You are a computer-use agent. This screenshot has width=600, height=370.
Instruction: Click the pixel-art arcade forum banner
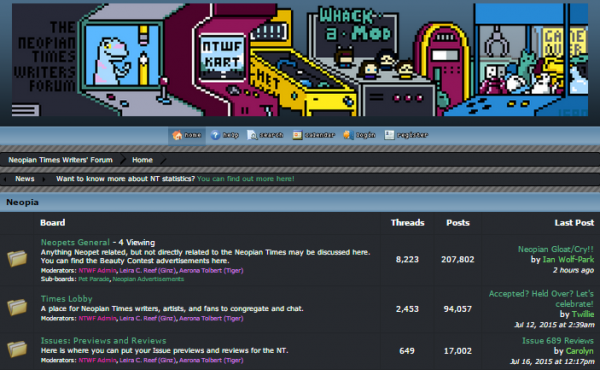300,60
